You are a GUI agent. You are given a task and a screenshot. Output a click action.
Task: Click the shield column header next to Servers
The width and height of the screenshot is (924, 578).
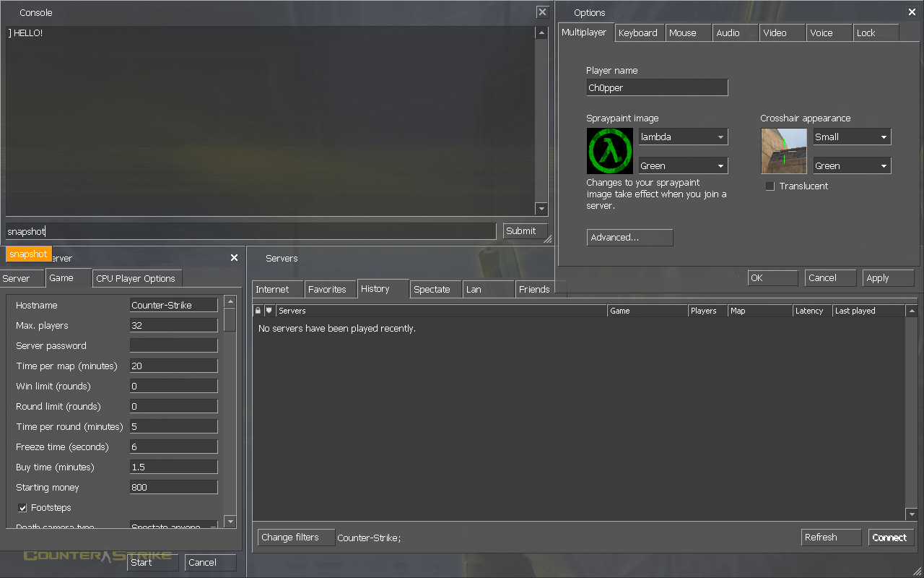[268, 310]
